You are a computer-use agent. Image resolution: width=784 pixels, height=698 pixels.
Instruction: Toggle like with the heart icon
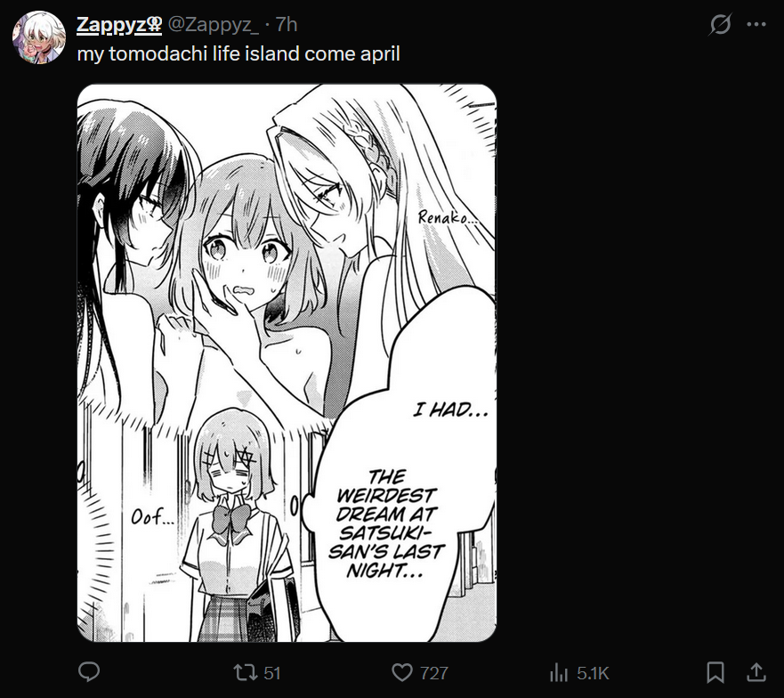[x=402, y=672]
